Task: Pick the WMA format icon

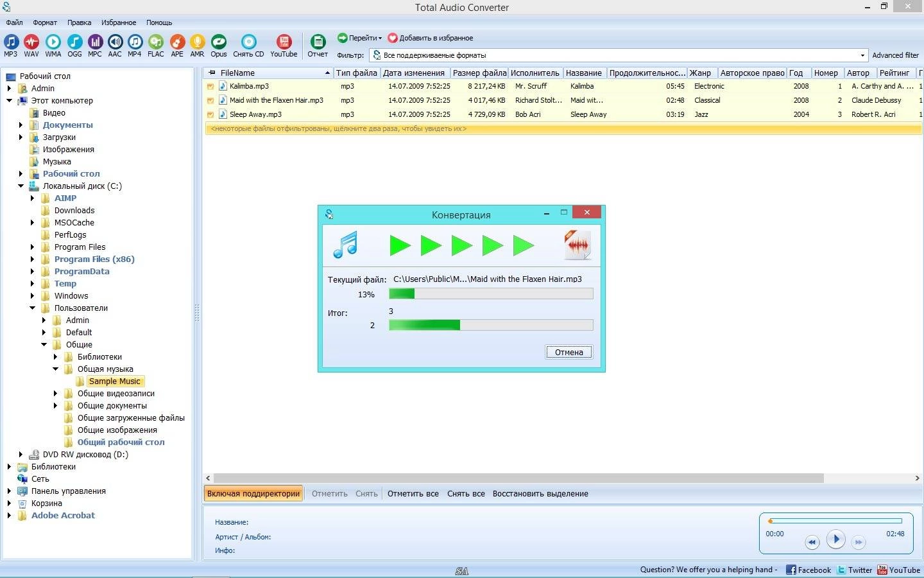Action: [53, 46]
